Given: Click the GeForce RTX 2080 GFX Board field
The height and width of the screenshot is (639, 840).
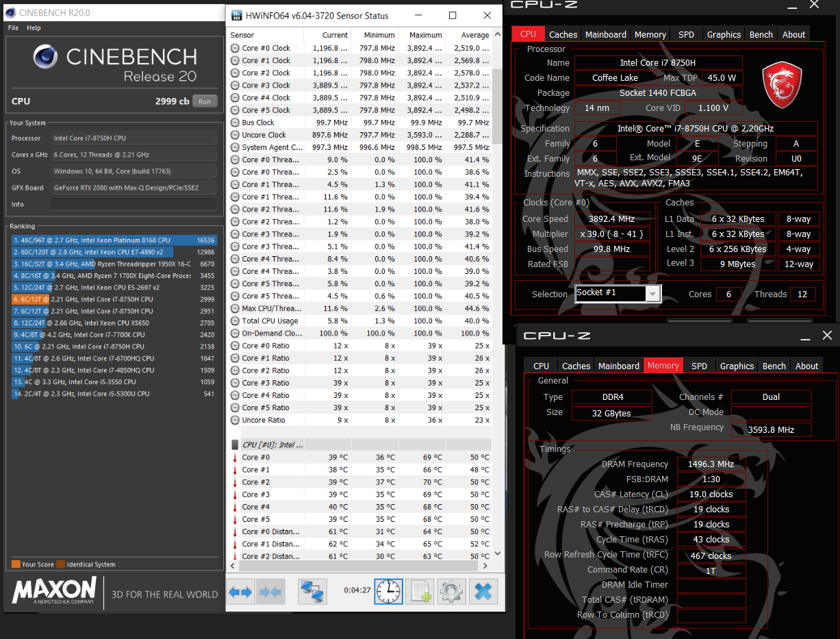Looking at the screenshot, I should [x=134, y=188].
